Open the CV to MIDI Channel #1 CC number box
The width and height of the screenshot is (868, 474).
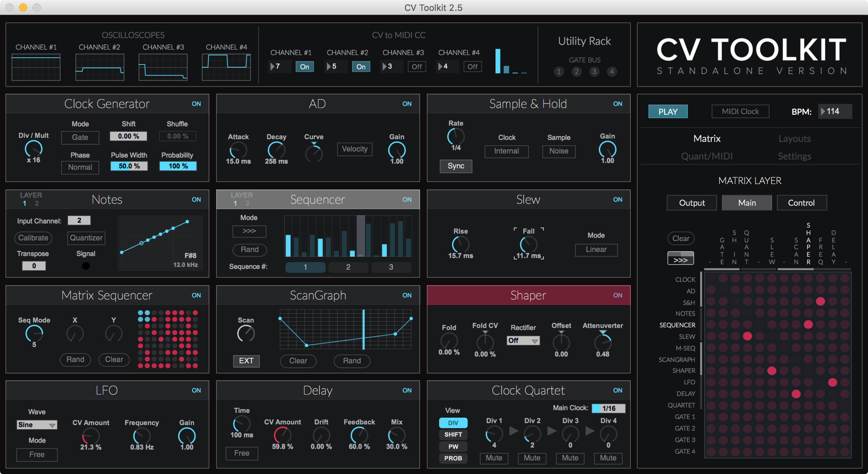(x=280, y=66)
